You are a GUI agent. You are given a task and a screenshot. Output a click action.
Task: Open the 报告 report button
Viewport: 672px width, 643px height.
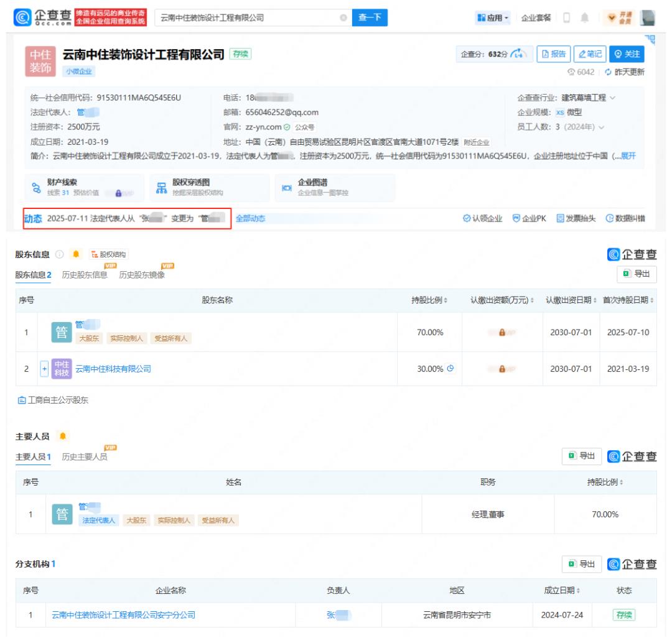click(x=553, y=54)
